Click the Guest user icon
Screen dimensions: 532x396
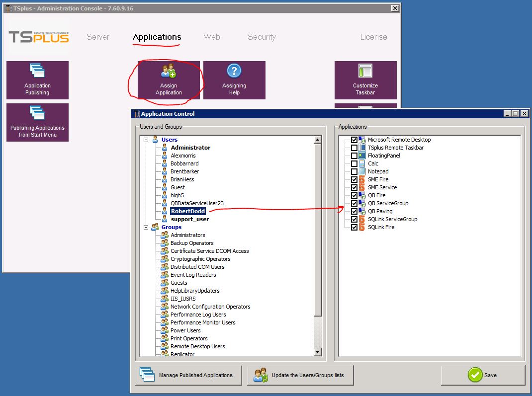(x=165, y=187)
